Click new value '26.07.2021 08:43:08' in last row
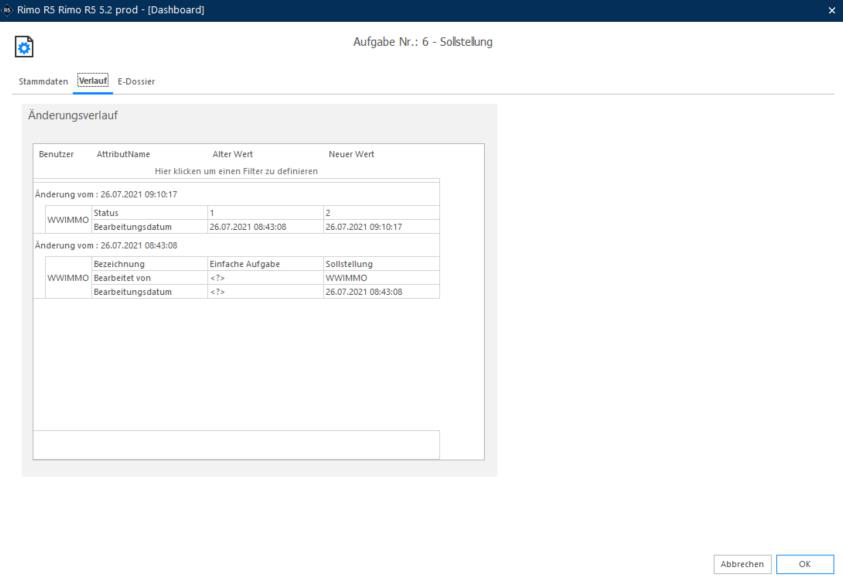 point(381,292)
